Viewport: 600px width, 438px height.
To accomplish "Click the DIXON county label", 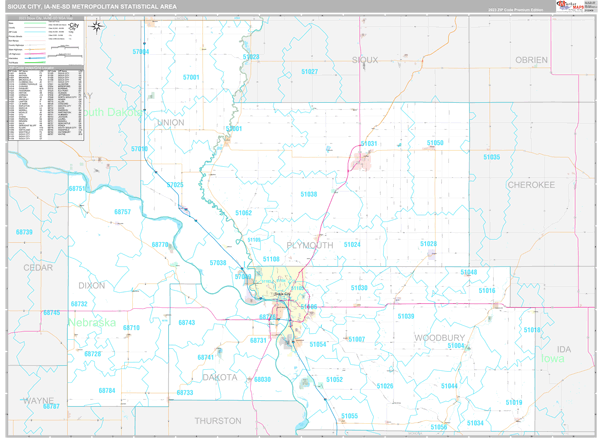I will pos(91,285).
